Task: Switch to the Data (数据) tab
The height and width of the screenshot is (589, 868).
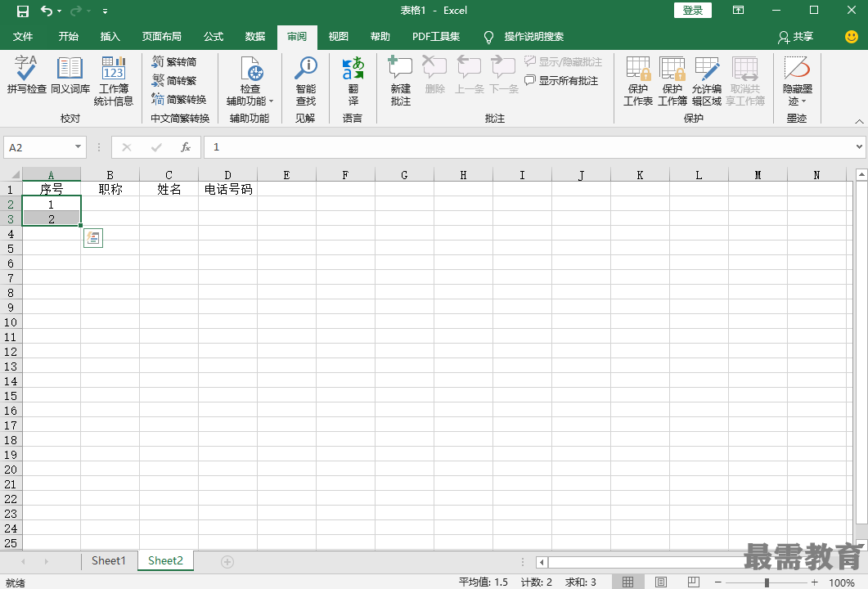Action: pos(254,37)
